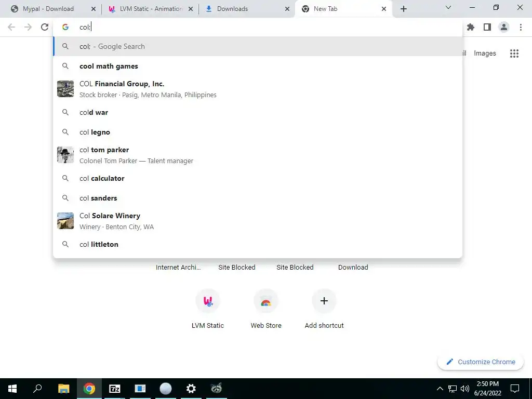This screenshot has height=399, width=532.
Task: Open the first Site Blocked shortcut next to Internet Archi...
Action: tap(237, 268)
